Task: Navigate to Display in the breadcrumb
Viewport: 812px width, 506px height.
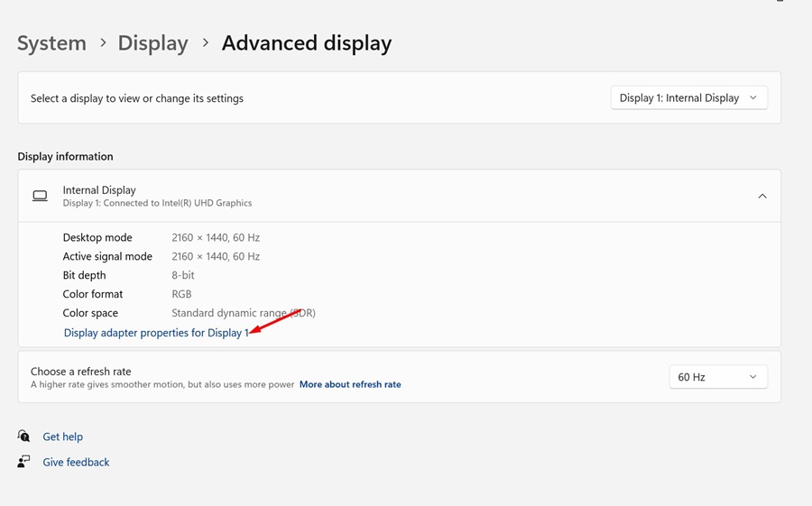Action: pyautogui.click(x=152, y=42)
